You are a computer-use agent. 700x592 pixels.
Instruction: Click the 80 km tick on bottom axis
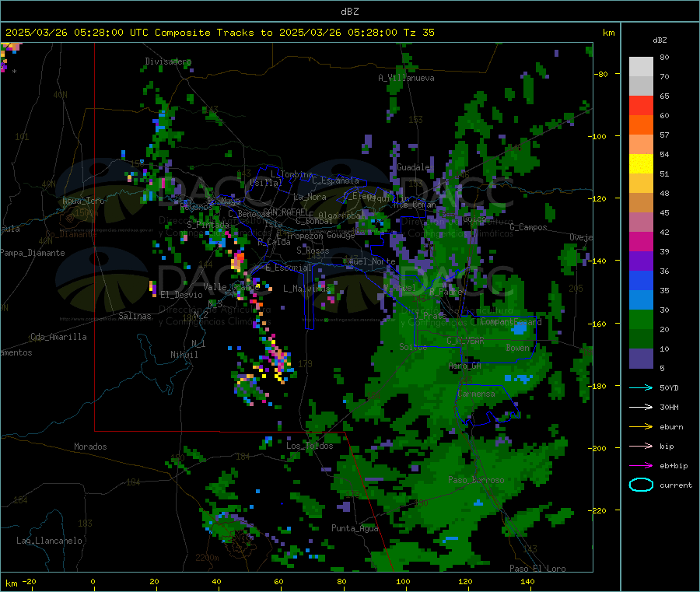pos(341,581)
